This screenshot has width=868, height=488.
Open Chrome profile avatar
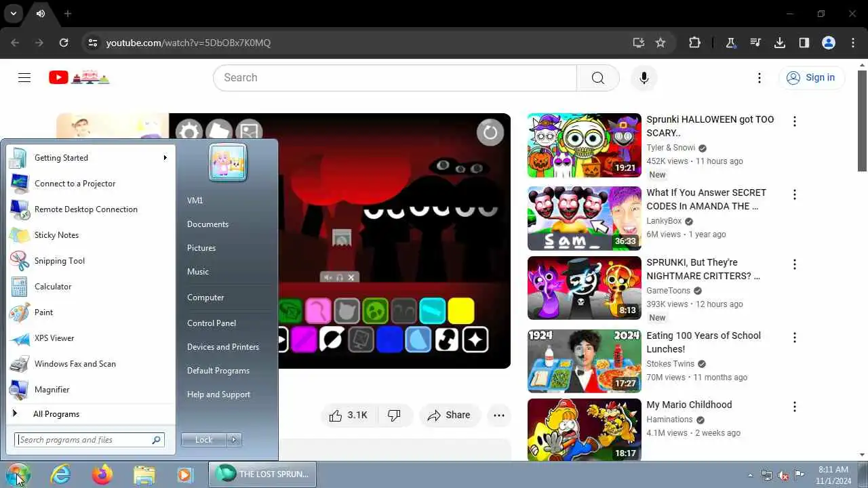tap(829, 43)
